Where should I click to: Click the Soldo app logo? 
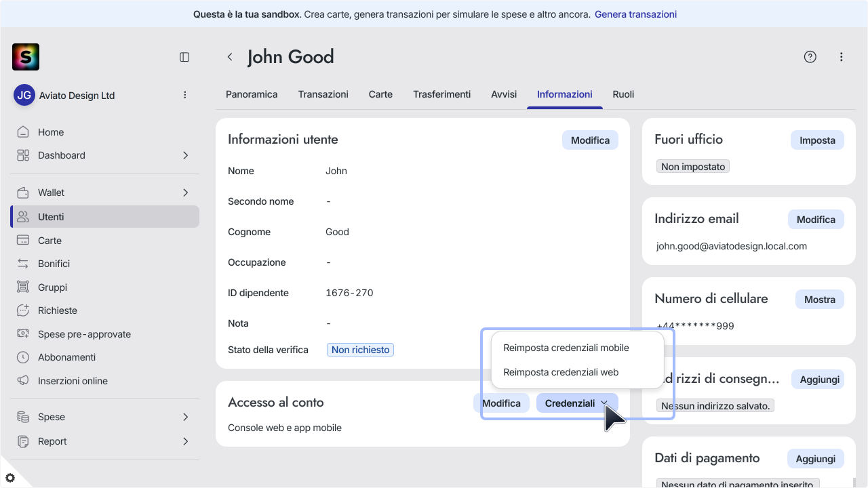click(x=26, y=57)
